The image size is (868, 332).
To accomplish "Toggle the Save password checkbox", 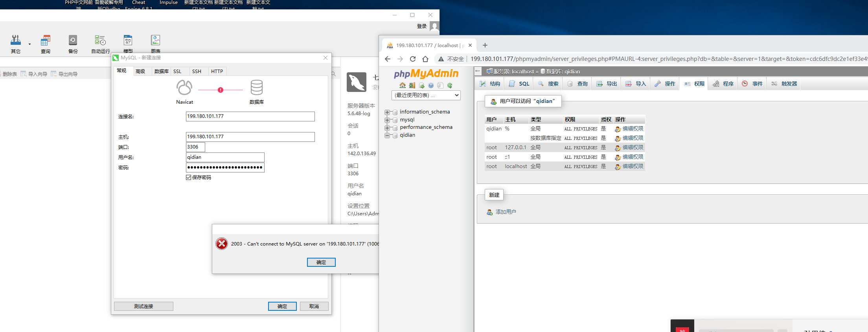I will tap(189, 178).
